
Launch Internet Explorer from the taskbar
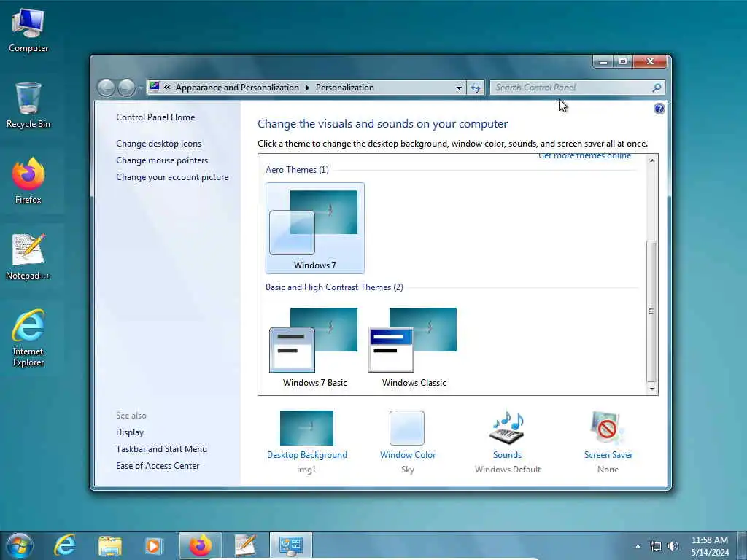[x=65, y=545]
